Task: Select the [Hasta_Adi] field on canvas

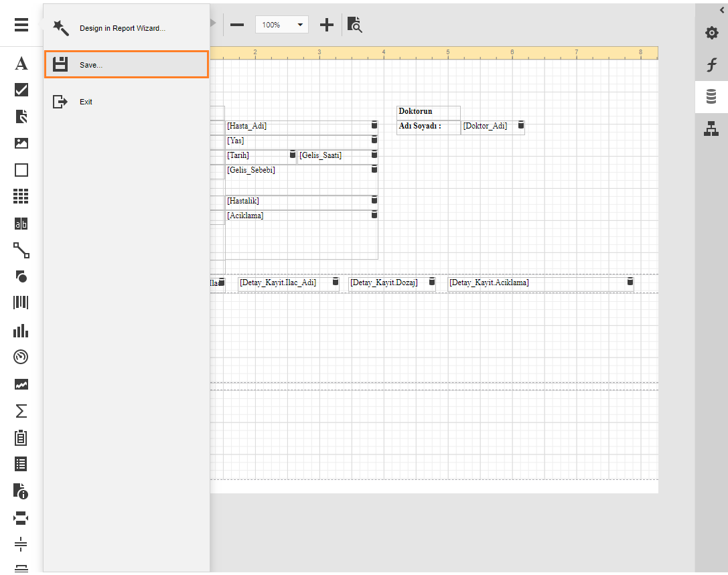Action: [x=295, y=127]
